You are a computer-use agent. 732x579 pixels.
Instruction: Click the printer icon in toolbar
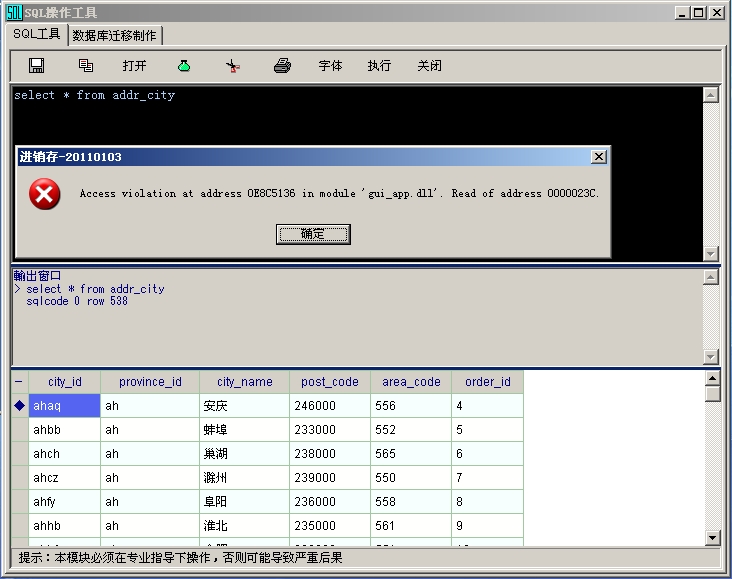click(282, 66)
